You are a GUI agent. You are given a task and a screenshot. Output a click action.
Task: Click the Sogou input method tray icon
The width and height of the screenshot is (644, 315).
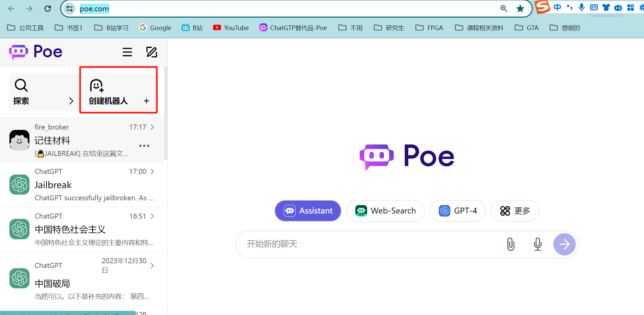point(542,7)
